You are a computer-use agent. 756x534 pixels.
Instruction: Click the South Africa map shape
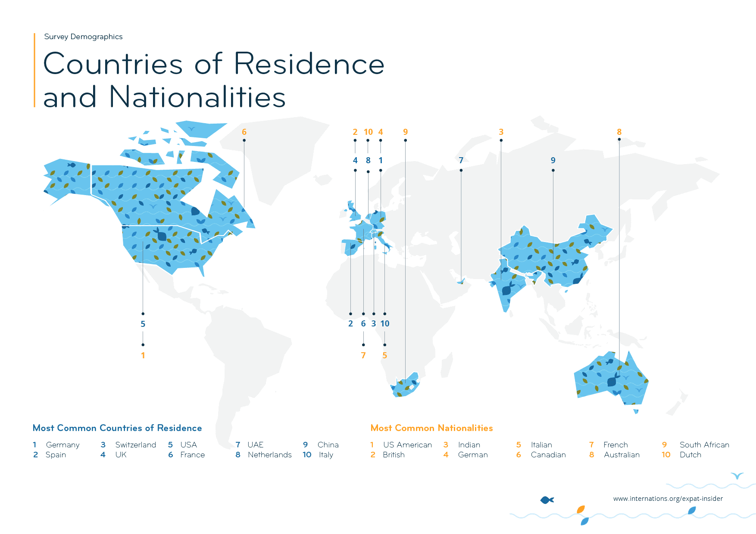click(x=405, y=386)
